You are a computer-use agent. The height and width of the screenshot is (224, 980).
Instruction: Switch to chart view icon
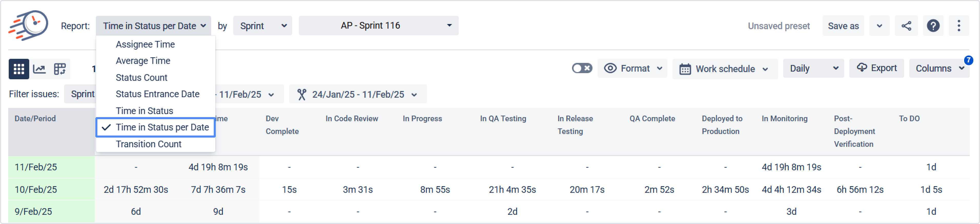(x=39, y=69)
